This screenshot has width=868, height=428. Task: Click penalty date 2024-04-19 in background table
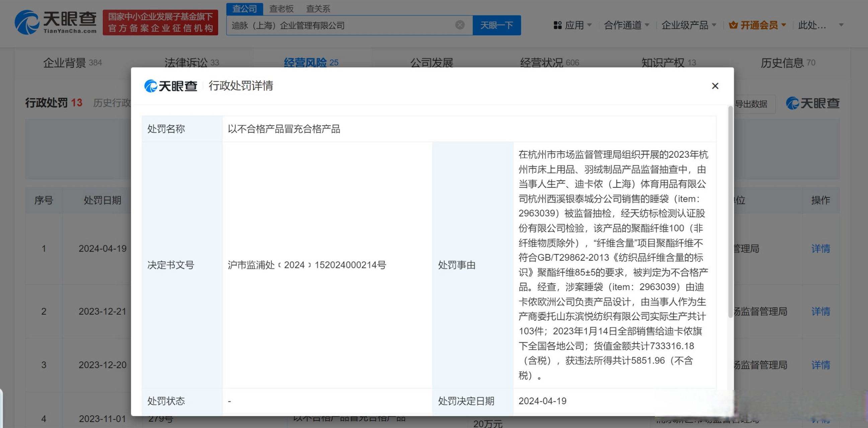click(102, 249)
